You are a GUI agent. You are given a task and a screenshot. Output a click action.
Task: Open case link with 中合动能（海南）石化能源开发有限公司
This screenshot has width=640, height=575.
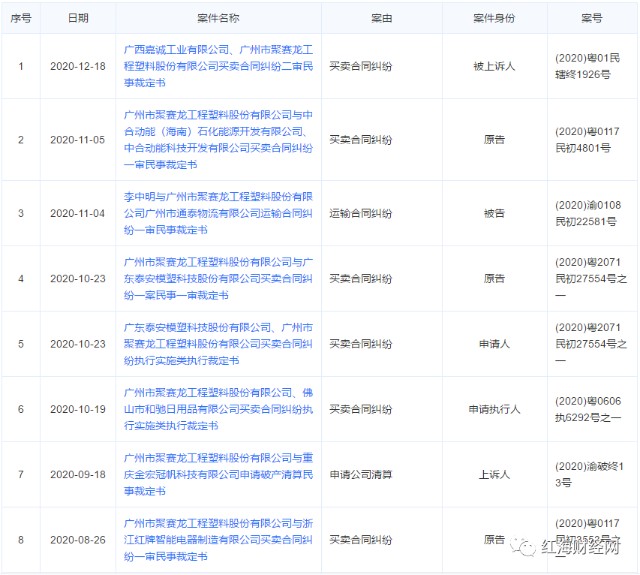pos(218,140)
